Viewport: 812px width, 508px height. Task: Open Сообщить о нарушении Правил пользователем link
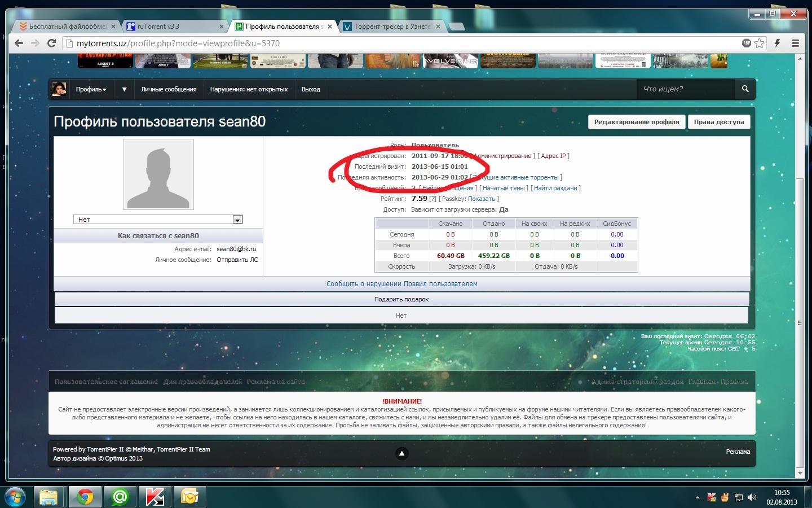pyautogui.click(x=401, y=284)
